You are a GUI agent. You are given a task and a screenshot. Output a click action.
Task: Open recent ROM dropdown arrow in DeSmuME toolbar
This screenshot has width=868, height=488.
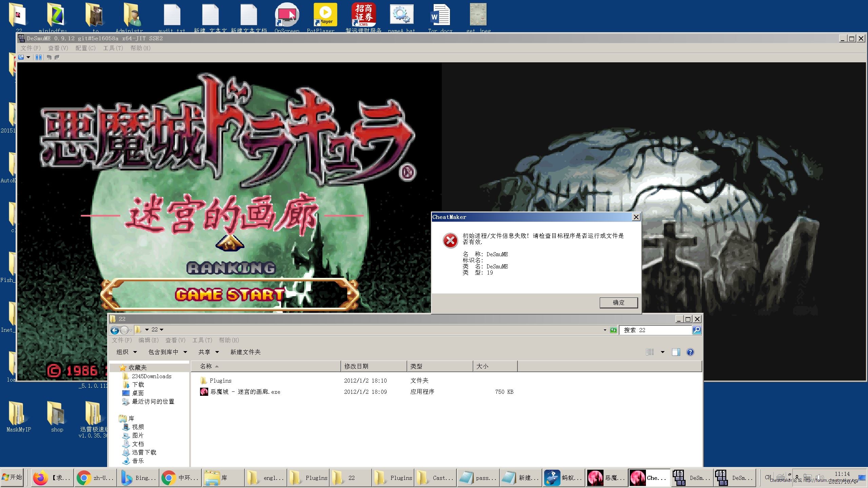pyautogui.click(x=28, y=57)
